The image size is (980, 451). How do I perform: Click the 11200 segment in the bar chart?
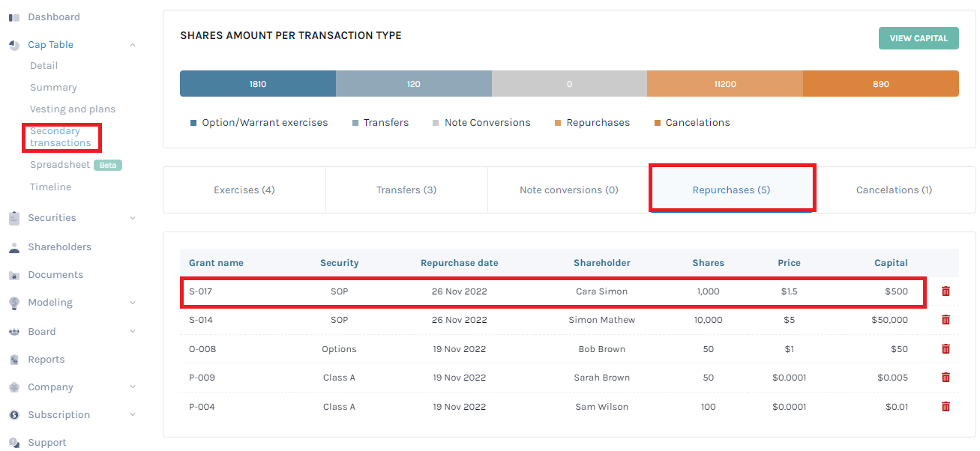pyautogui.click(x=724, y=83)
